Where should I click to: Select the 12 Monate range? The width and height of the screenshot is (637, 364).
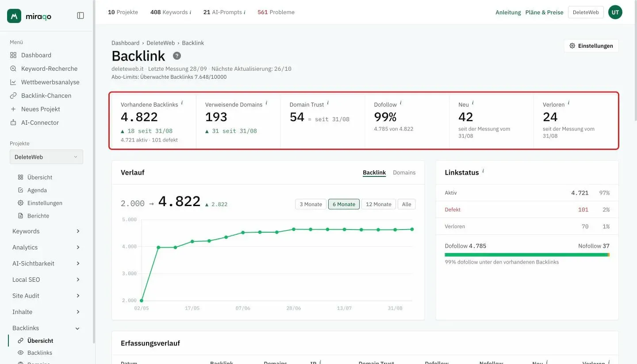pos(379,204)
